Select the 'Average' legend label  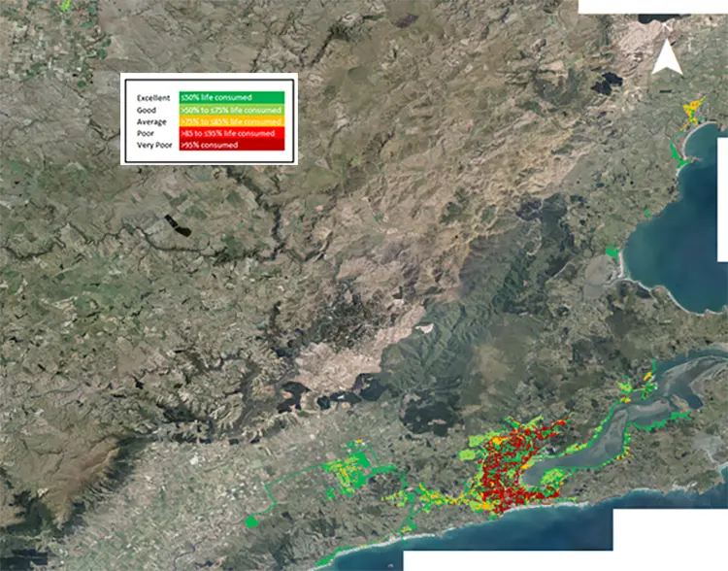click(150, 121)
